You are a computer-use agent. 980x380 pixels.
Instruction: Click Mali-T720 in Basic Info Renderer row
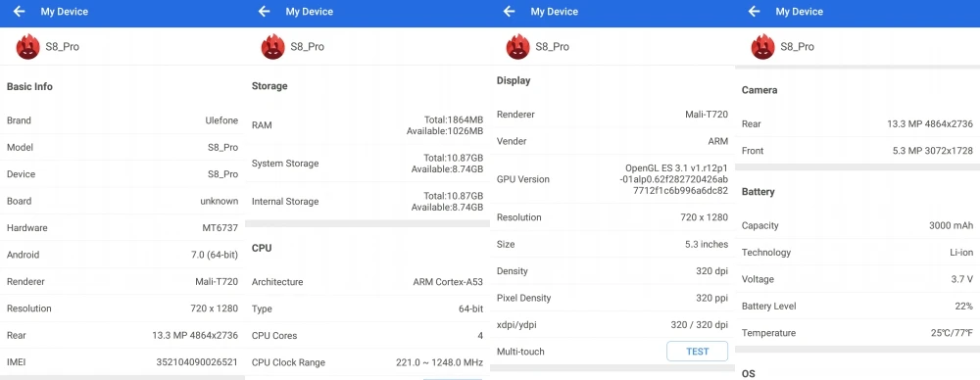tap(217, 282)
